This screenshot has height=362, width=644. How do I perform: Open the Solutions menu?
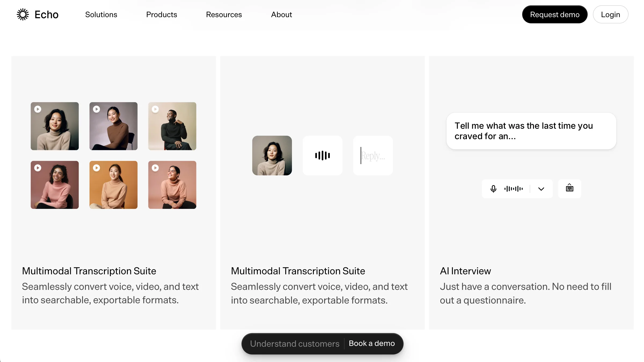coord(101,14)
